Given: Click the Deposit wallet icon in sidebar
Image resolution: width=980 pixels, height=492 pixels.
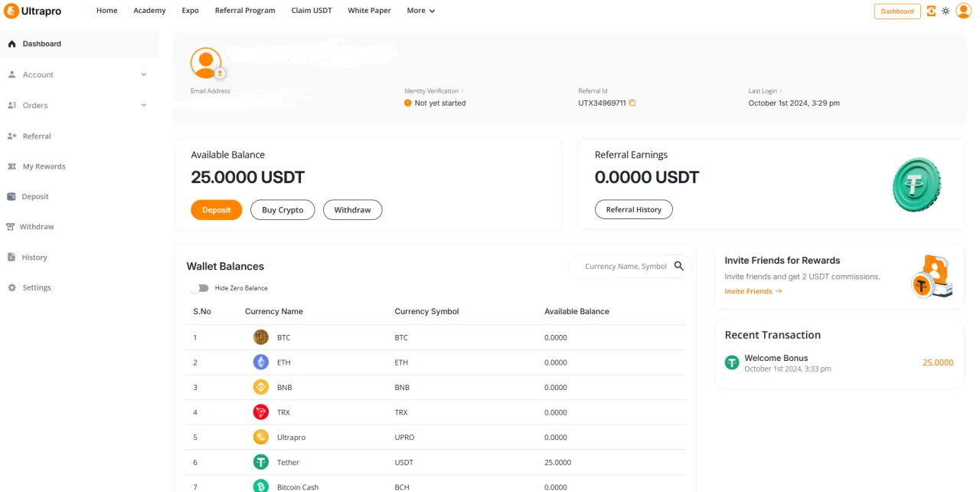Looking at the screenshot, I should point(11,196).
